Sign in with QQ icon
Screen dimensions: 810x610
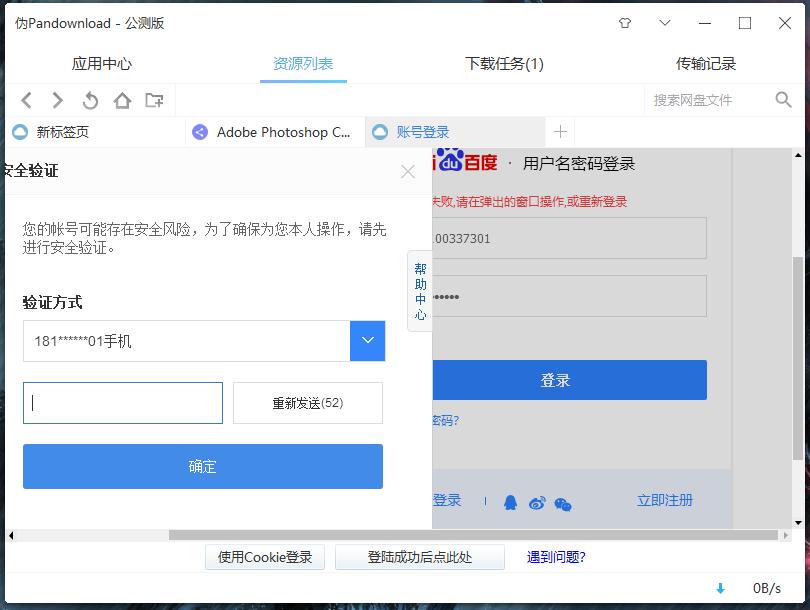(x=510, y=503)
